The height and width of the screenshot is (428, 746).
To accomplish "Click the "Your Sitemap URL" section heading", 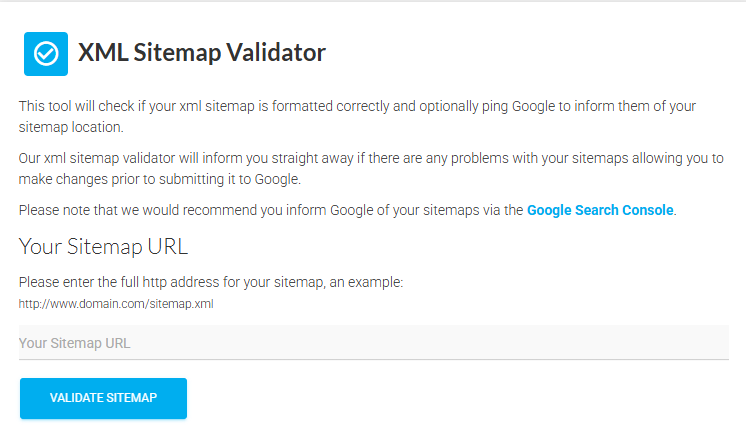I will pos(103,247).
